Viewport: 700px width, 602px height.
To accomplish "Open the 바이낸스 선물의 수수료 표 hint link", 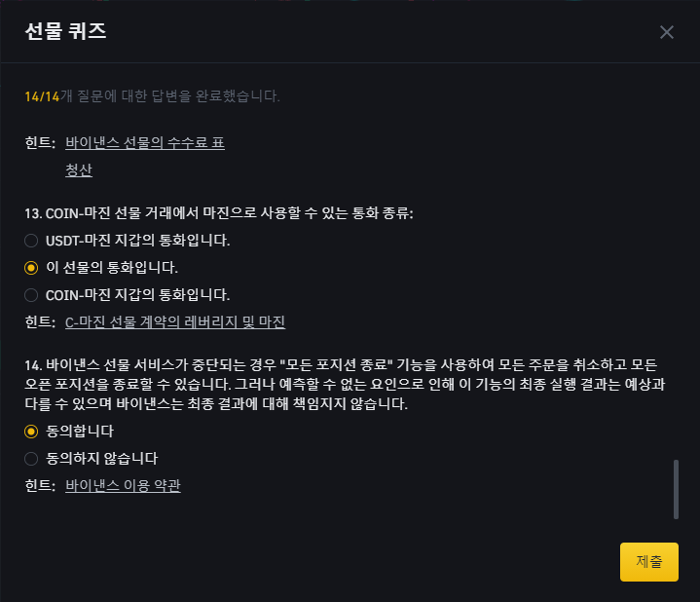I will pos(145,143).
